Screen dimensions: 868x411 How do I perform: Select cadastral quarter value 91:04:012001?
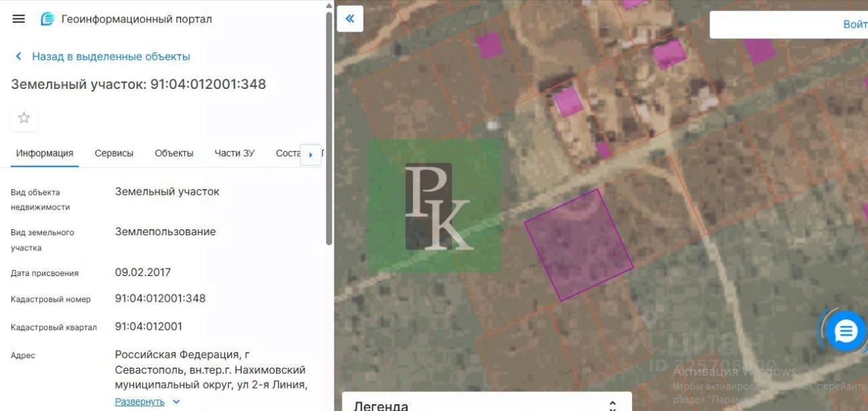[149, 326]
